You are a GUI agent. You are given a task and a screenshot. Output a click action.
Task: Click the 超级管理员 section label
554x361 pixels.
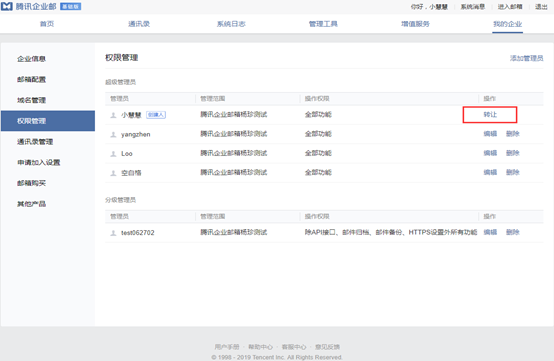point(120,82)
